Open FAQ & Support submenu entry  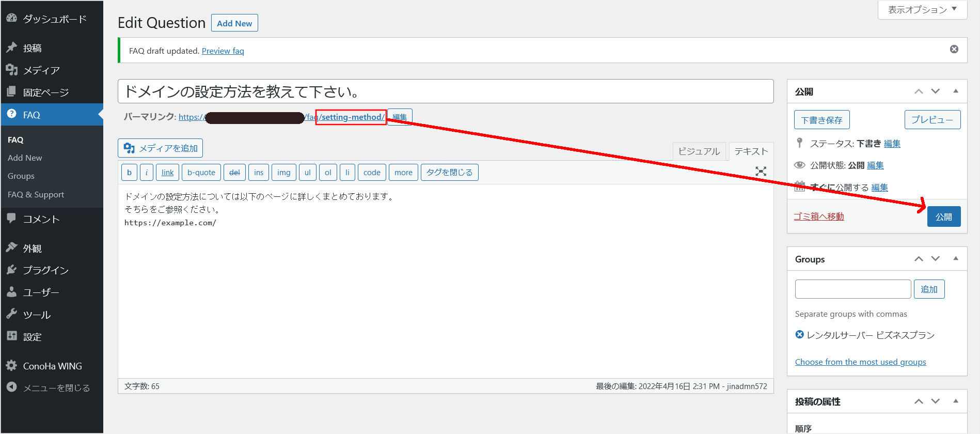(36, 194)
